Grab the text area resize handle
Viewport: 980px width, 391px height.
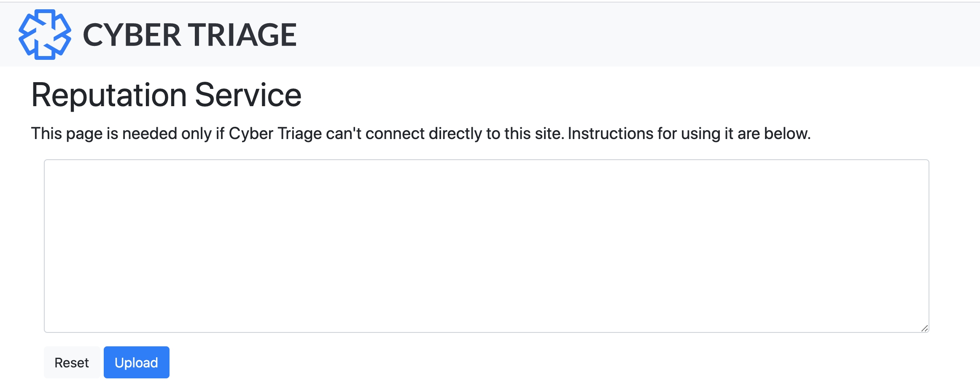(924, 328)
